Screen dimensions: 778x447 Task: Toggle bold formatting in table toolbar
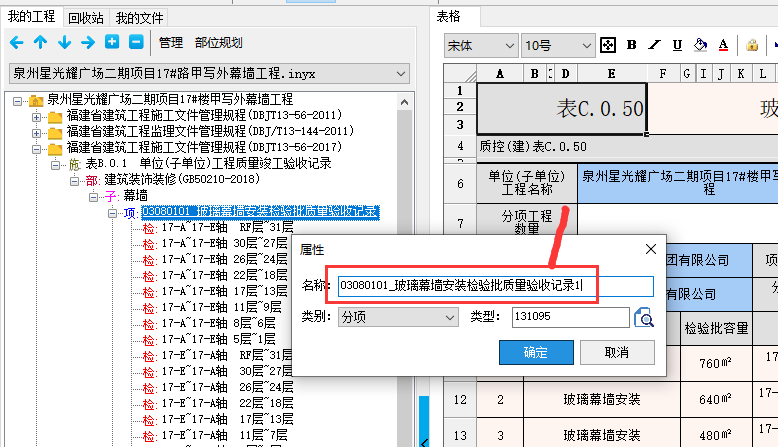coord(631,45)
